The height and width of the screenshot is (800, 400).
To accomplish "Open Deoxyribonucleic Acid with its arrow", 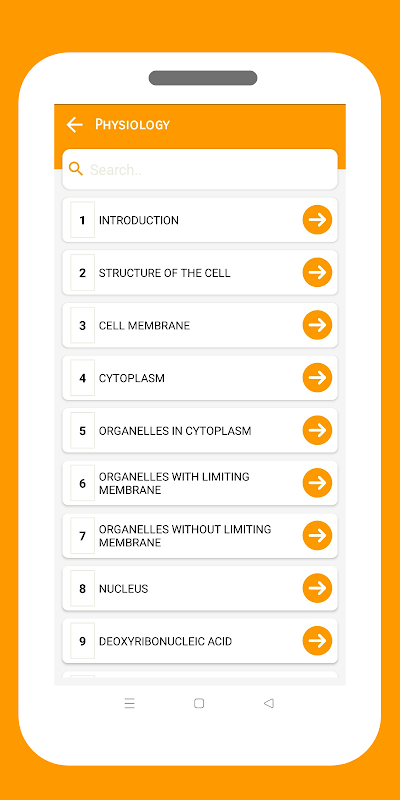I will point(317,641).
